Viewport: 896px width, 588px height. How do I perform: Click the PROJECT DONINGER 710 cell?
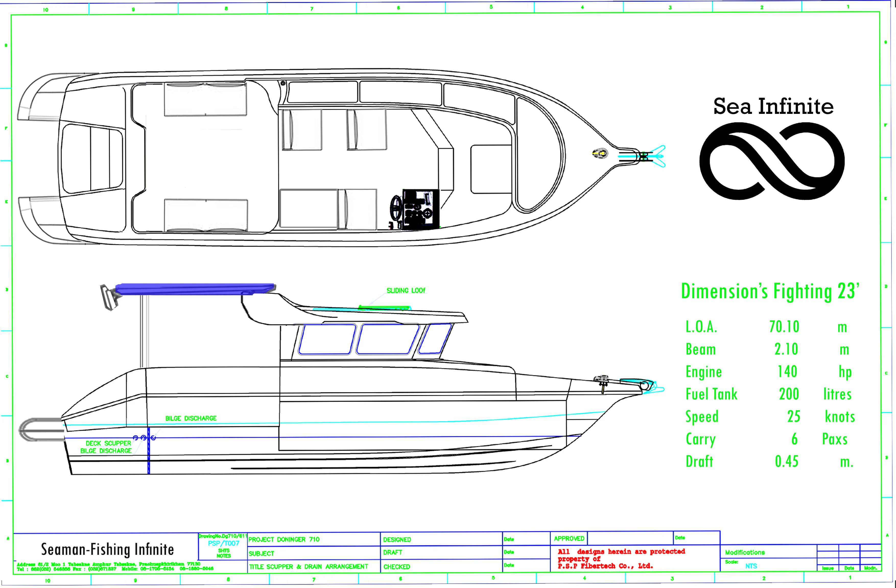(284, 539)
